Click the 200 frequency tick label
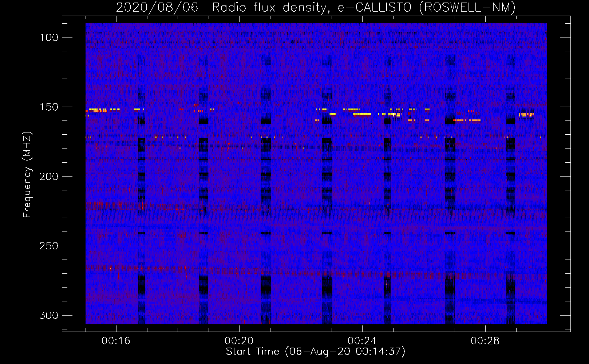This screenshot has height=364, width=589. pos(49,177)
